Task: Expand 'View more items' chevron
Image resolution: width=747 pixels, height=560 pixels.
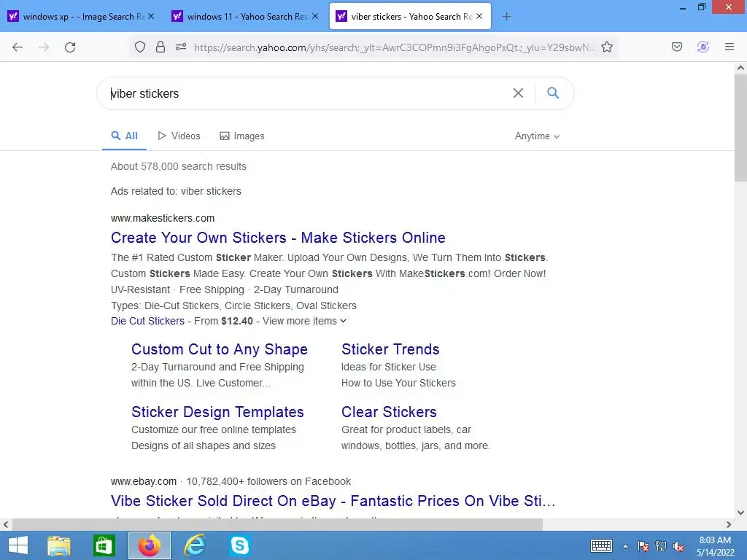Action: point(343,321)
